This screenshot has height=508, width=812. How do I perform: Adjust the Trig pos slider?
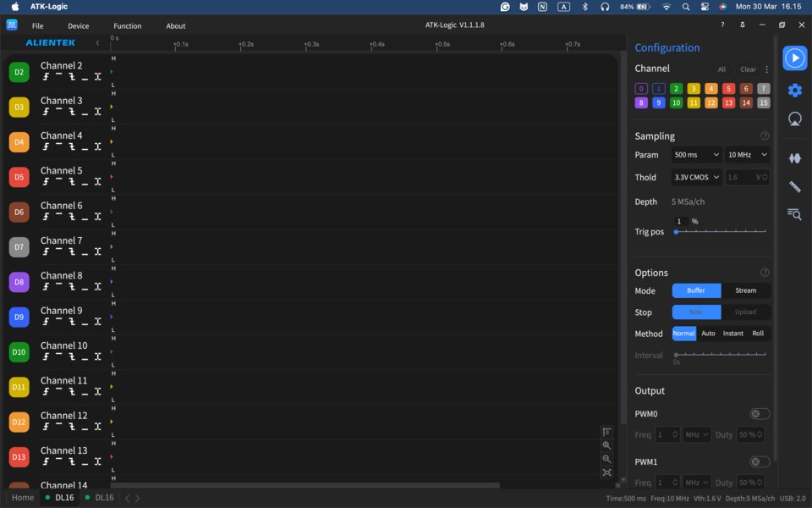pyautogui.click(x=721, y=232)
